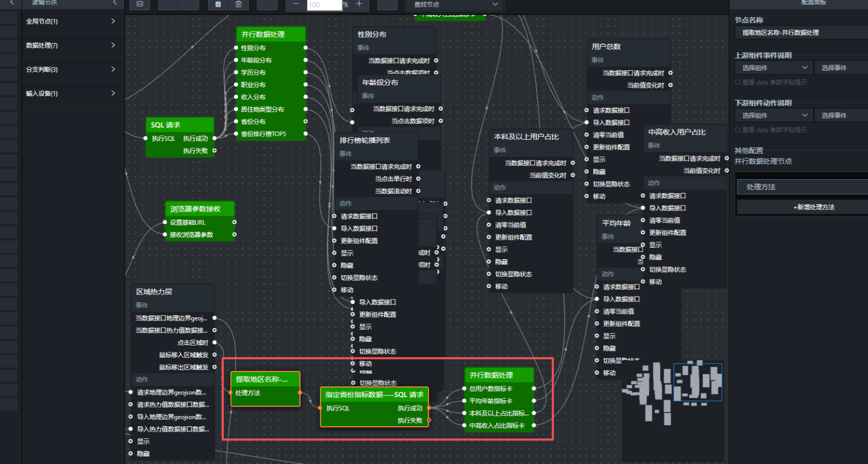Click the 省份排行榜TOP5 row
Viewport: 868px width, 464px height.
(271, 133)
